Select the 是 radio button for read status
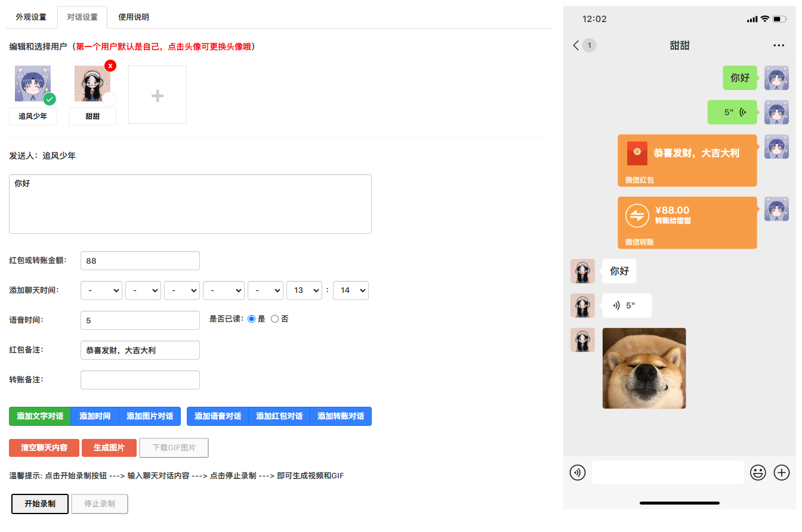This screenshot has width=802, height=532. click(251, 318)
